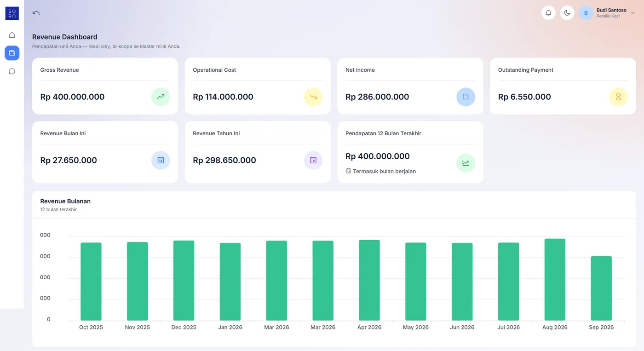Click the Jan 2026 axis label
Image resolution: width=644 pixels, height=351 pixels.
click(230, 328)
